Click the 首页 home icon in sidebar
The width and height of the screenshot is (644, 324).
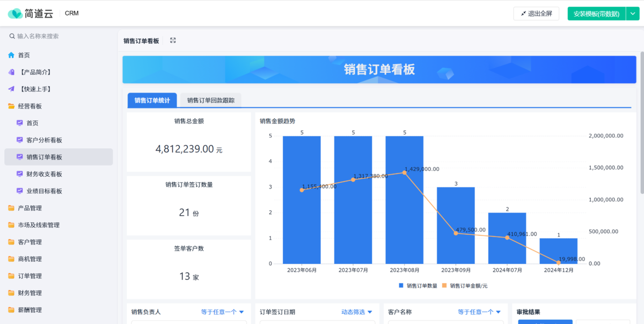pos(11,55)
